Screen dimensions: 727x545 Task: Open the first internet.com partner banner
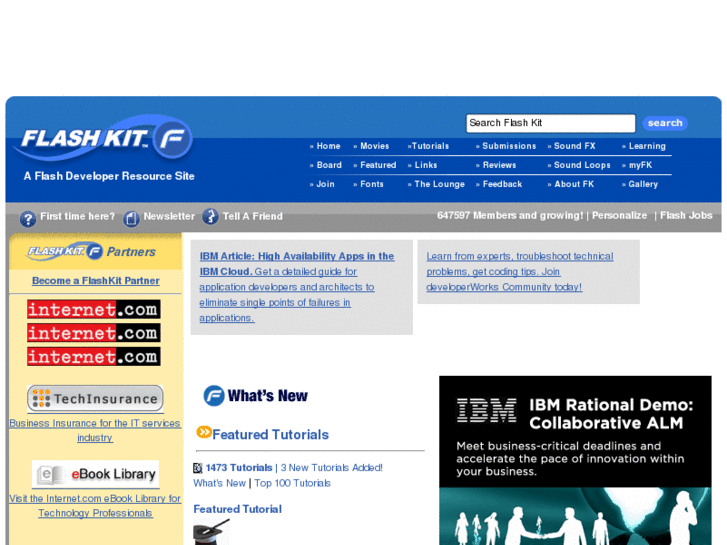pyautogui.click(x=94, y=309)
